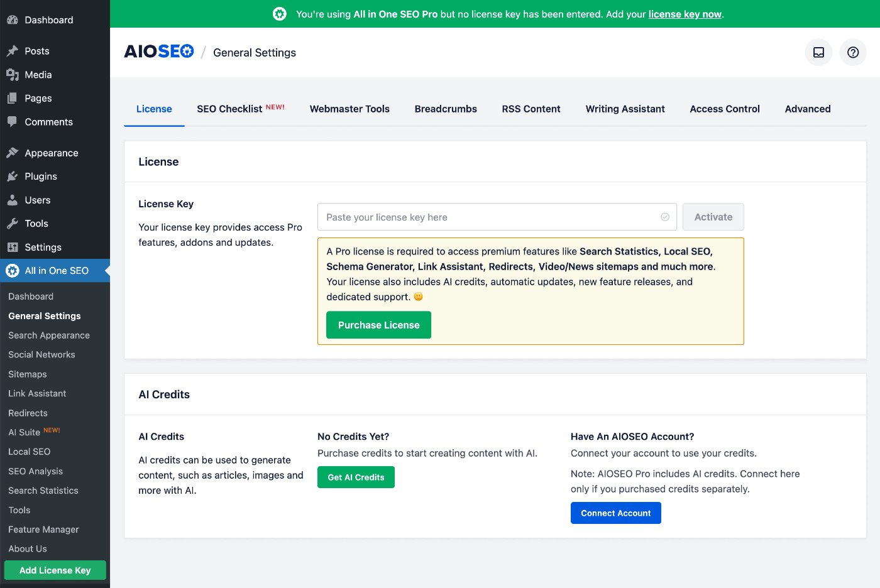Click the Get AI Credits button

(x=356, y=477)
